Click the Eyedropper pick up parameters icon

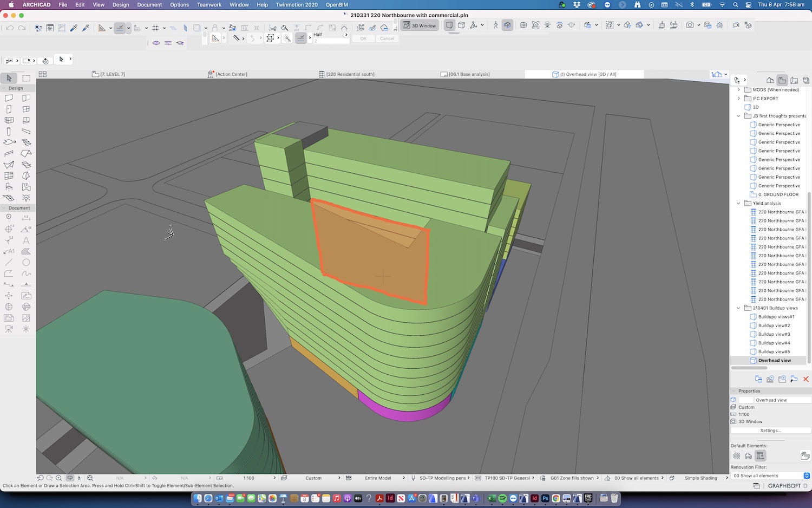[74, 28]
